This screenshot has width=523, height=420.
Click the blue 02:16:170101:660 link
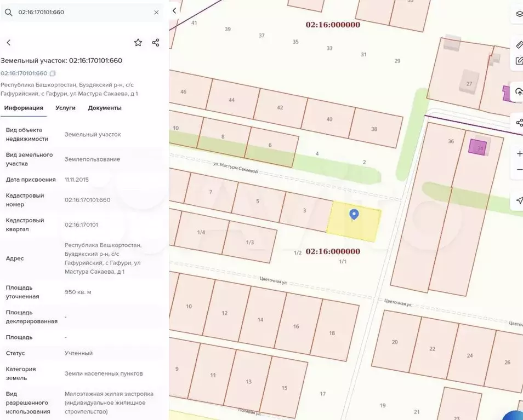[x=24, y=73]
